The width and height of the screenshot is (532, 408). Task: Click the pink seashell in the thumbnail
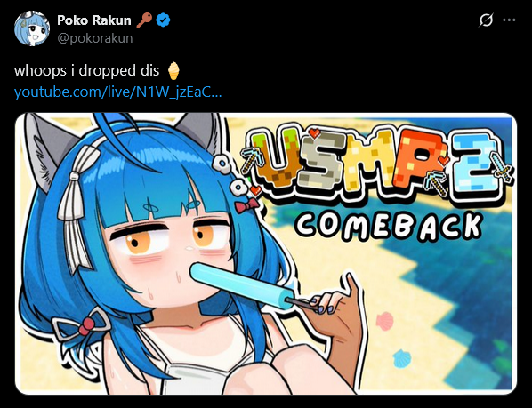384,321
